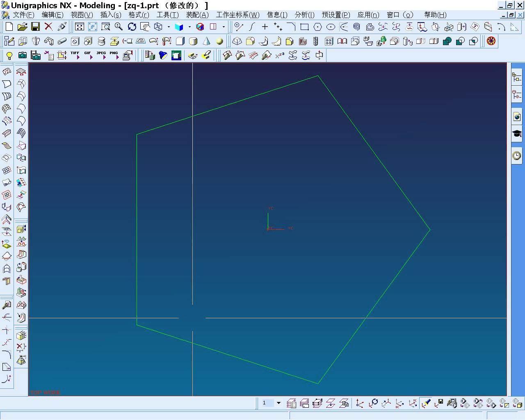Open the 工作坐标系(W) menu

[x=238, y=15]
